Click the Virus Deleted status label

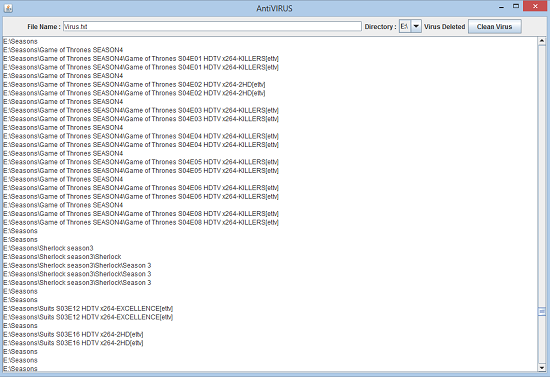click(x=444, y=27)
